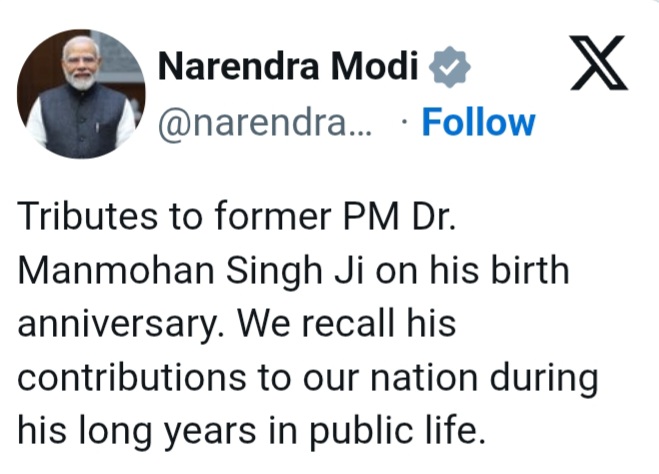Open Narendra Modi's profile picture
This screenshot has height=474, width=659.
tap(81, 94)
